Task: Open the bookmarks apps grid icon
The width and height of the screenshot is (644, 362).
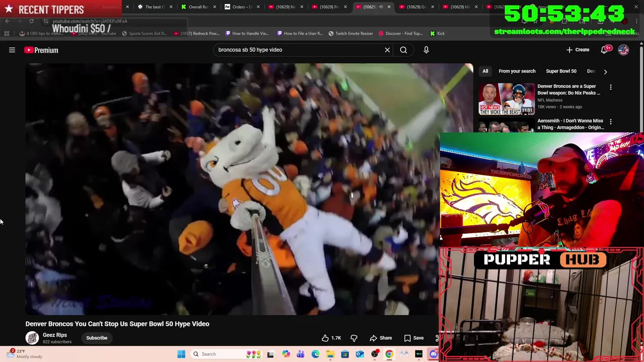Action: (x=7, y=33)
